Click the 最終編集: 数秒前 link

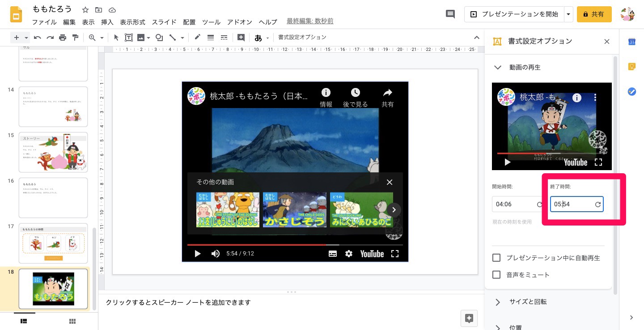(310, 21)
